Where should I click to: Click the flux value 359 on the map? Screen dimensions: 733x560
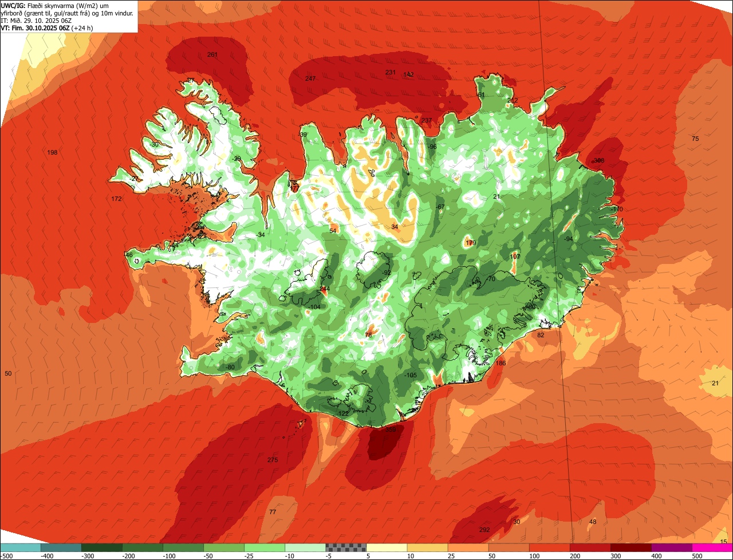pos(390,429)
